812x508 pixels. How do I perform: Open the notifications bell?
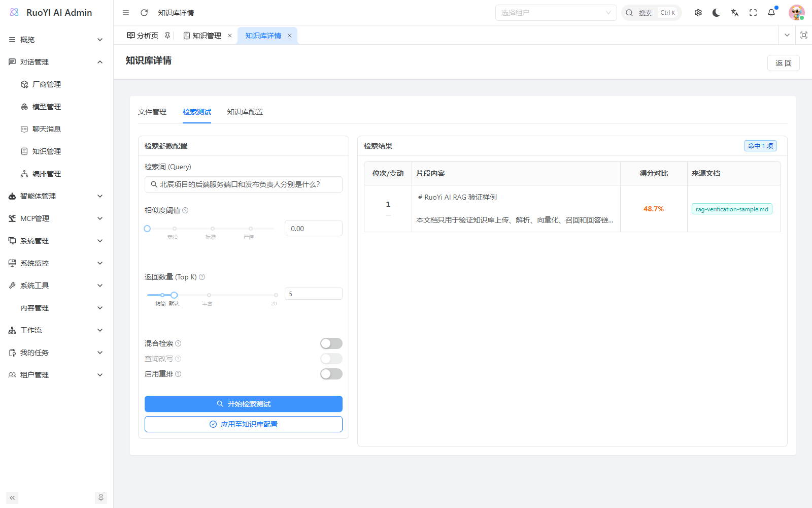[771, 13]
